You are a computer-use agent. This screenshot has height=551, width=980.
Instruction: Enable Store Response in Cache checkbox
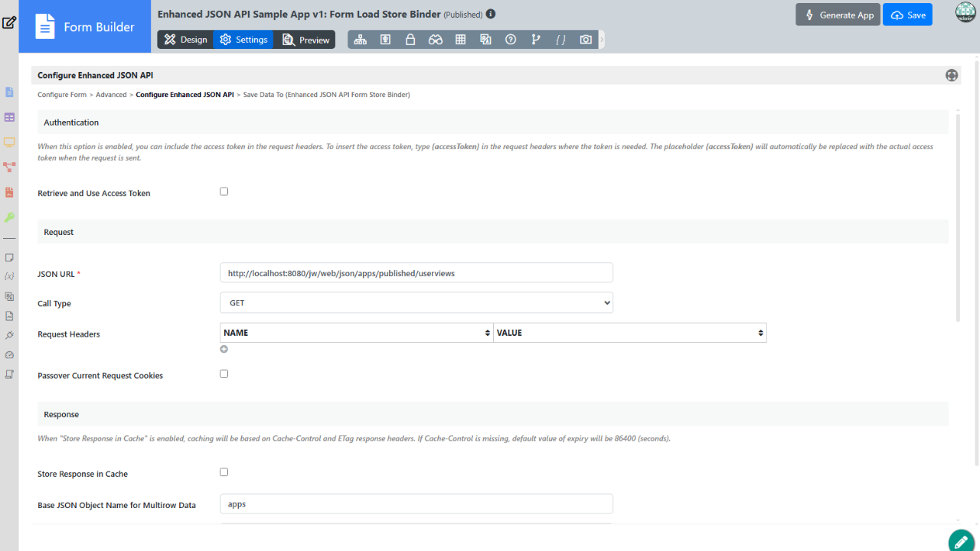224,472
